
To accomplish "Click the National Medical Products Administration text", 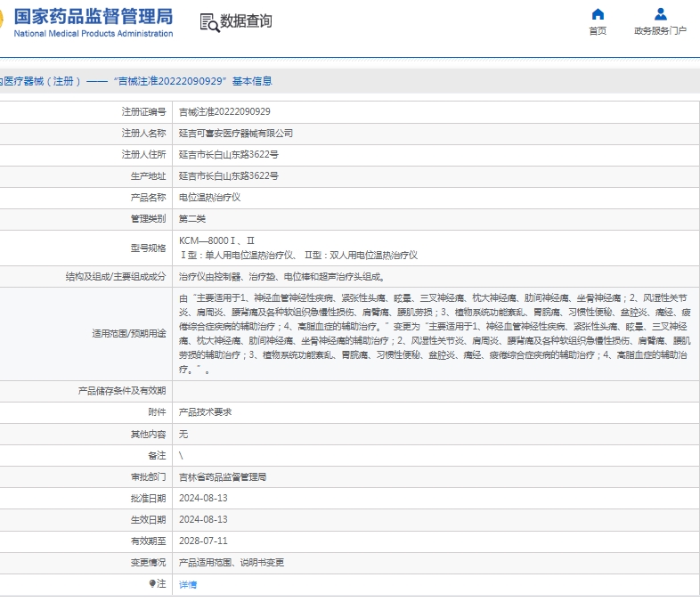I will pos(94,34).
